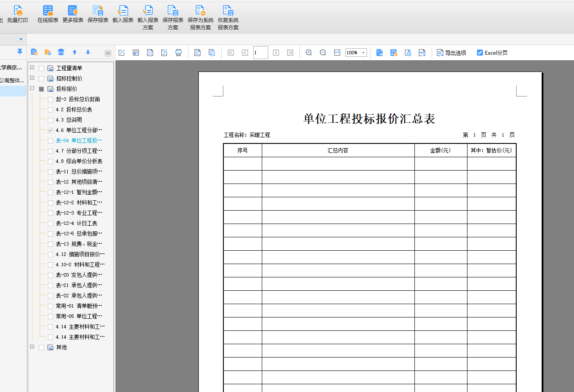Viewport: 574px width, 392px height.
Task: Zoom in with magnifier plus icon
Action: coord(309,53)
